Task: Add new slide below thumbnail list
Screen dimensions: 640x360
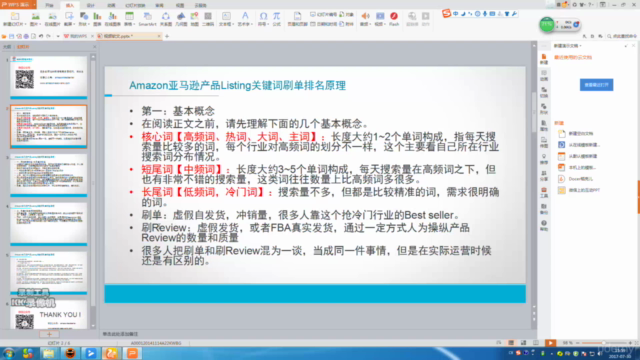Action: [49, 334]
